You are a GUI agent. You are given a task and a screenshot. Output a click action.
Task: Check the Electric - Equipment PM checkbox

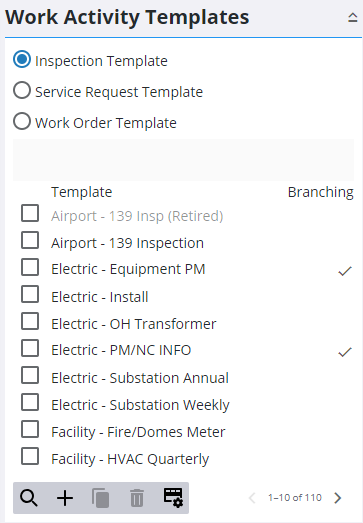[30, 267]
